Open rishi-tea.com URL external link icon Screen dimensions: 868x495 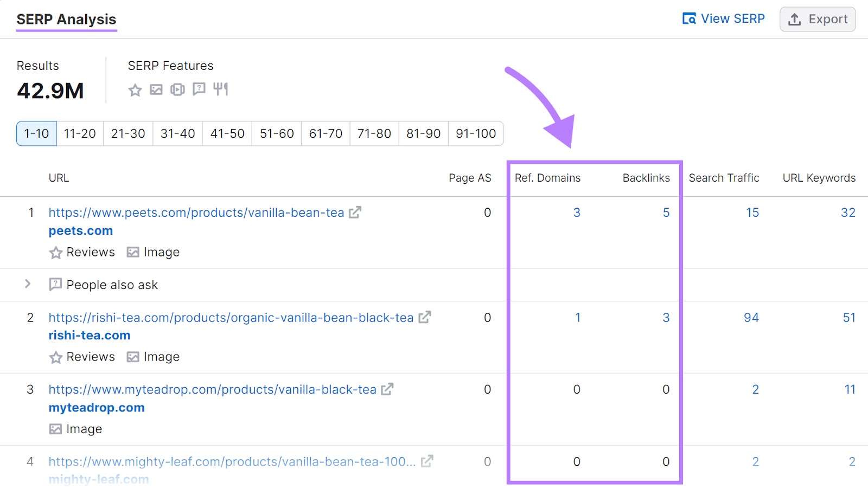(x=425, y=317)
